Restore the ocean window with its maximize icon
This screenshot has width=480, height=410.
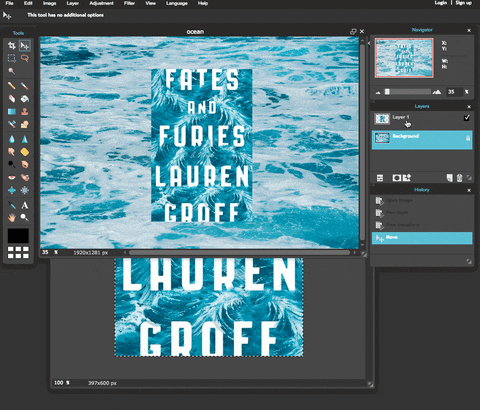tap(353, 32)
